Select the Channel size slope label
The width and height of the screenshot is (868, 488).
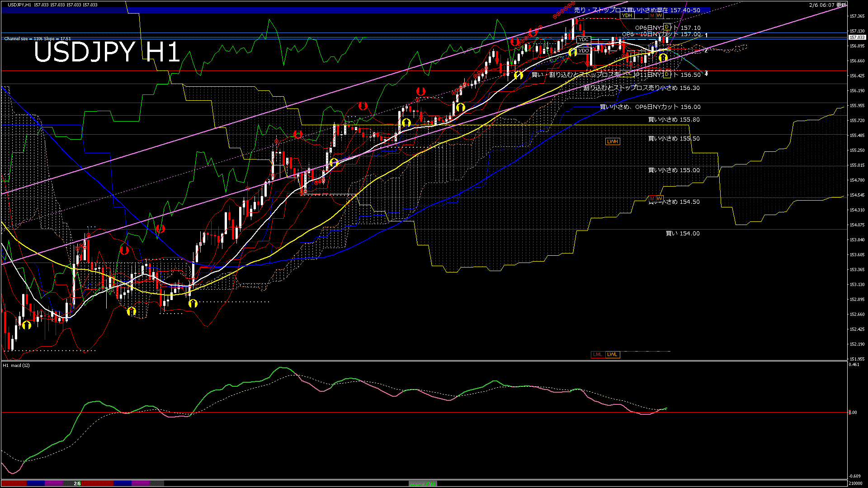38,39
